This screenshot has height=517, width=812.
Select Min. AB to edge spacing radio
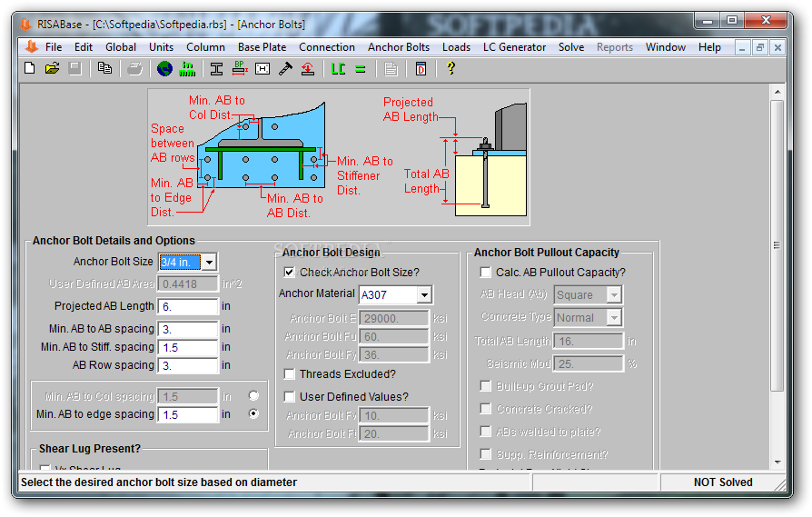pyautogui.click(x=253, y=414)
